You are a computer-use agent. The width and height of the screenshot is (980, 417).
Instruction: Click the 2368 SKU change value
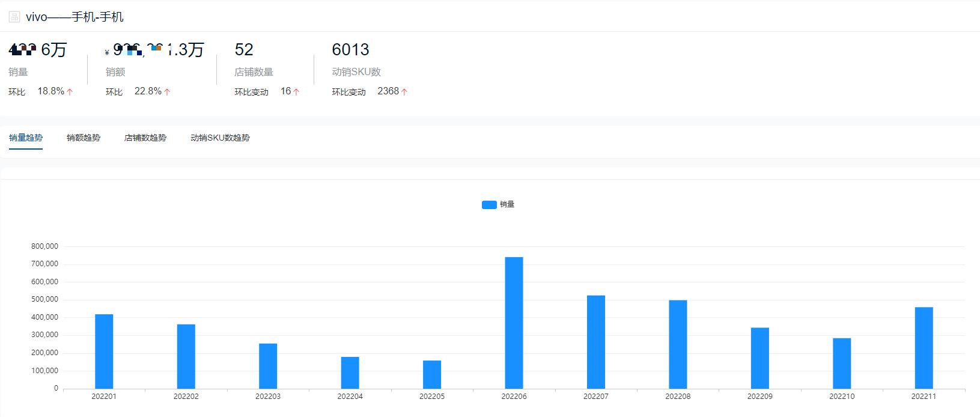tap(388, 91)
